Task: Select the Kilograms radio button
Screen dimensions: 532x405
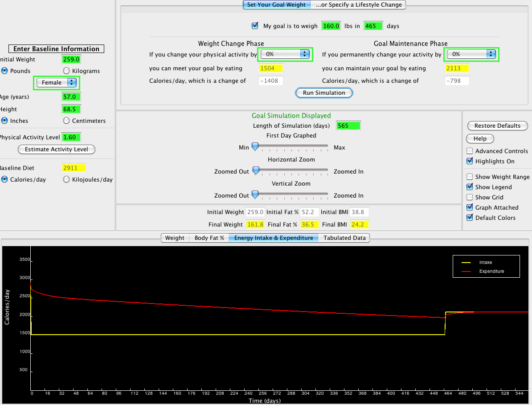Action: tap(66, 71)
